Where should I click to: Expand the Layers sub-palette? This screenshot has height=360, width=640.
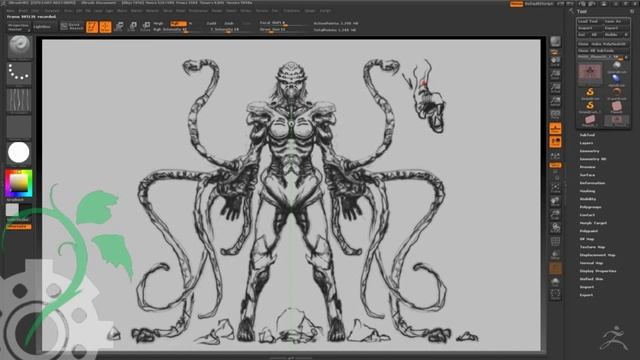pyautogui.click(x=587, y=143)
